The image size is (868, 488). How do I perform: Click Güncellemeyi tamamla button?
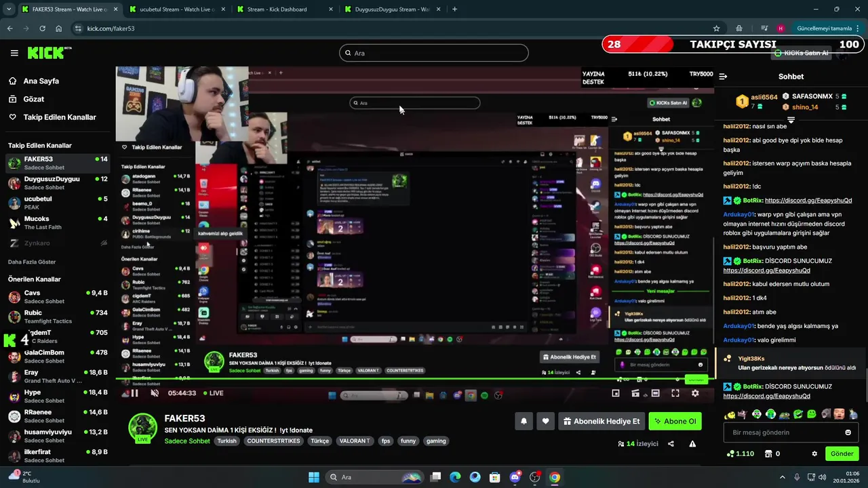point(828,28)
